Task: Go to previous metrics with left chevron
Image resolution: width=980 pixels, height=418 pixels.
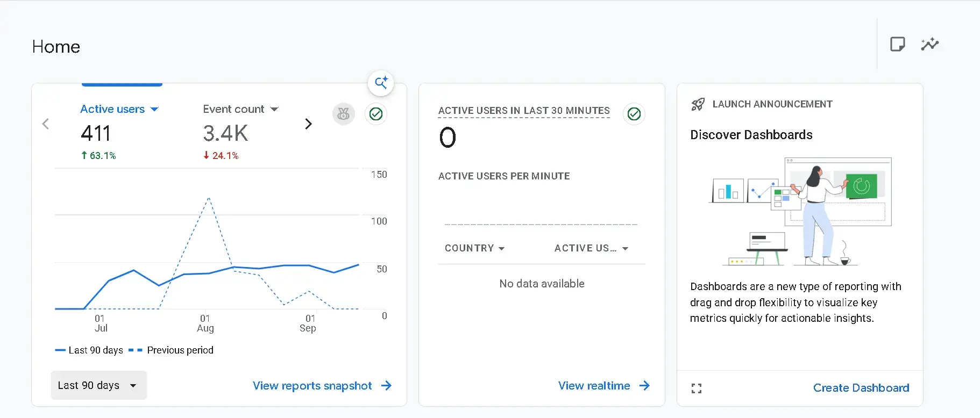Action: point(46,124)
